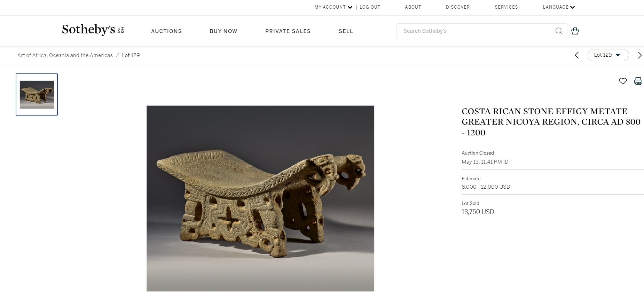Open the About link

pos(413,7)
